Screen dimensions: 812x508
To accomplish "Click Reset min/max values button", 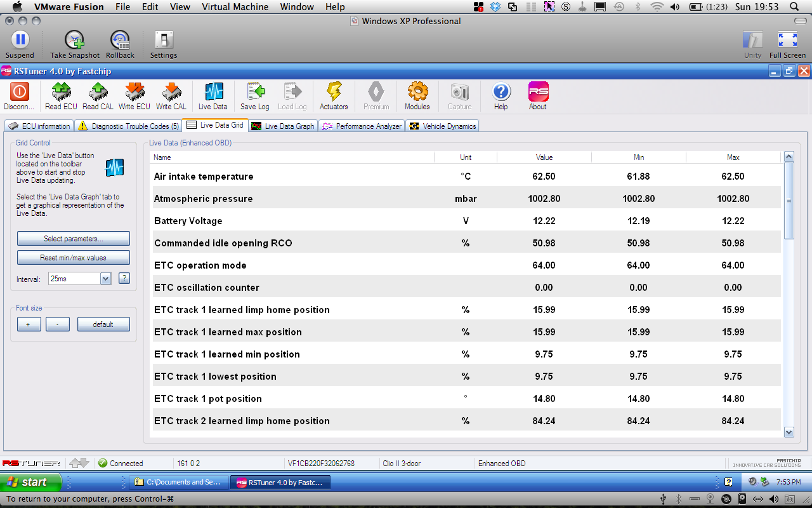I will (x=74, y=258).
